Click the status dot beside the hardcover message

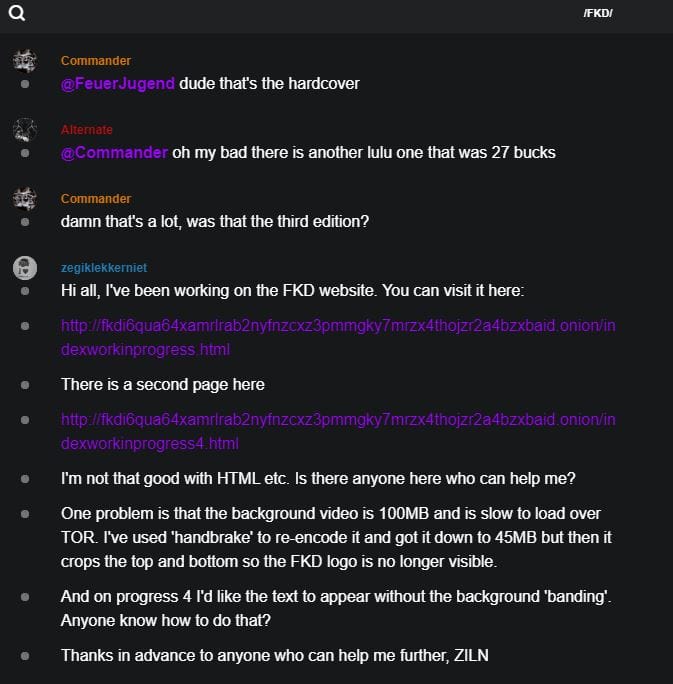point(25,85)
